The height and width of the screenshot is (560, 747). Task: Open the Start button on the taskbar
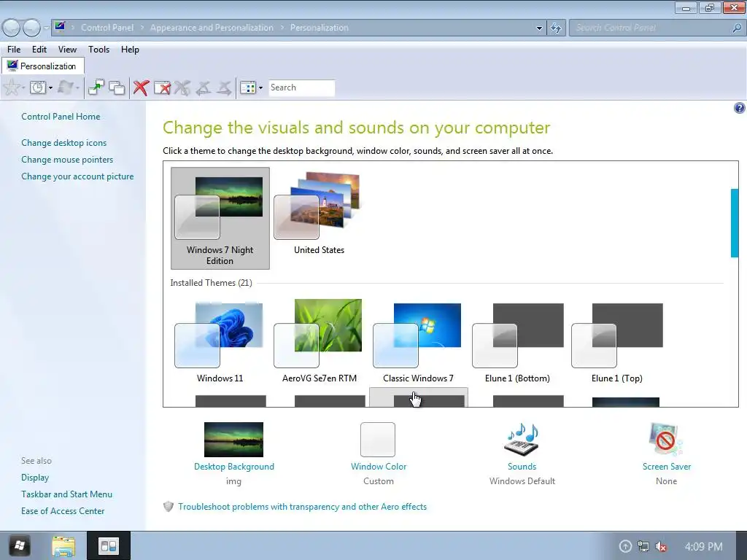[x=19, y=545]
